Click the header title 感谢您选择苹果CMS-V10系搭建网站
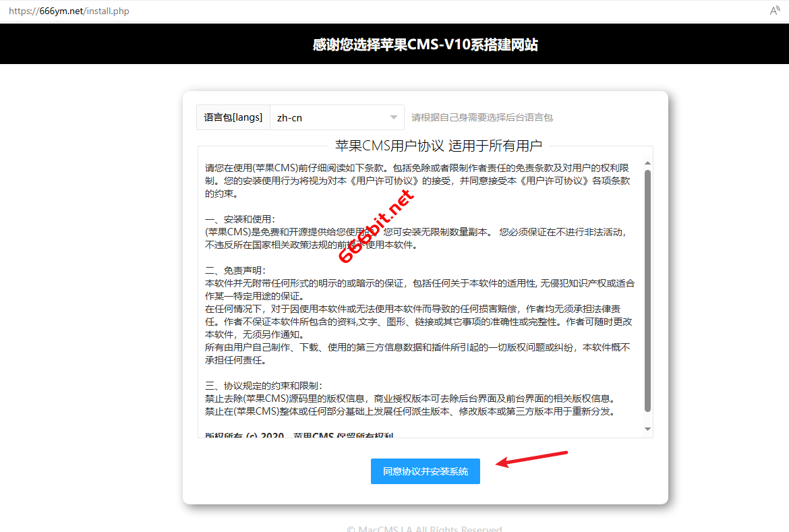 [x=426, y=45]
